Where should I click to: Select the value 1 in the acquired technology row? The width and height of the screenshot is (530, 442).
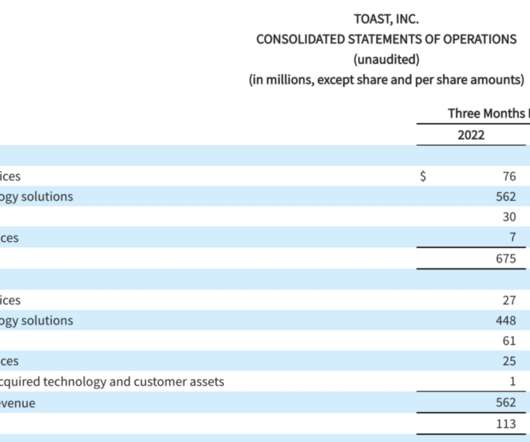coord(513,381)
